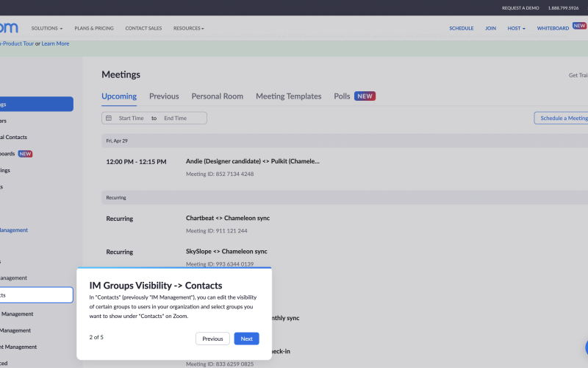The width and height of the screenshot is (588, 368).
Task: Expand the RESOURCES dropdown
Action: pos(189,28)
